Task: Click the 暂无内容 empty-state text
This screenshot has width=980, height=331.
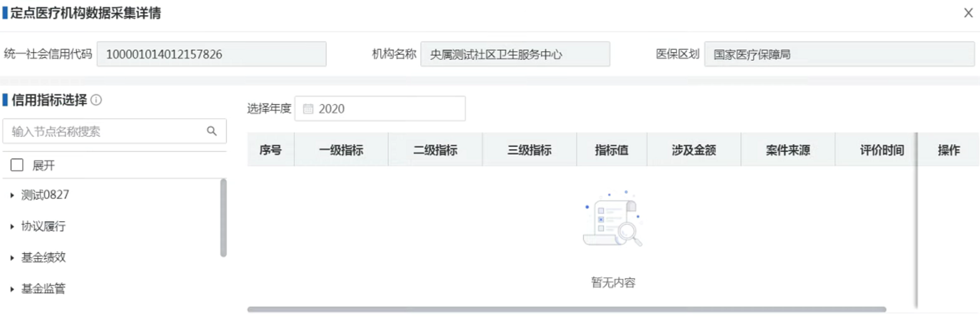Action: pos(613,282)
